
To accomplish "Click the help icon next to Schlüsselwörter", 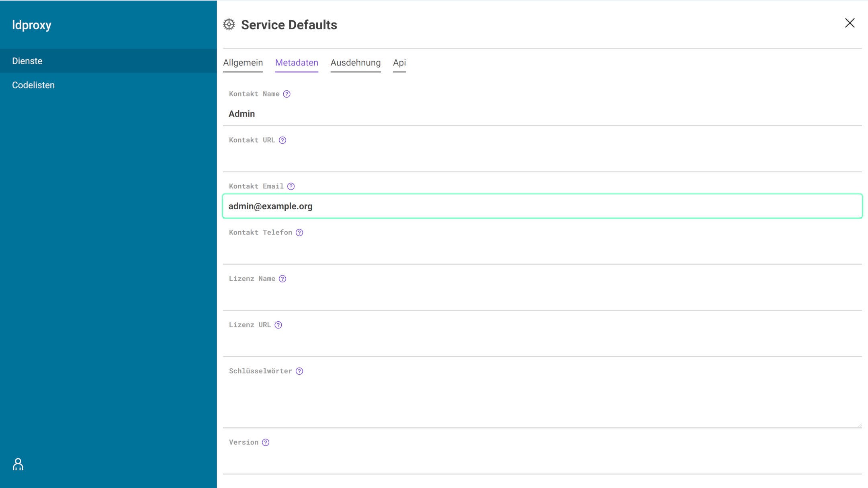I will 299,371.
